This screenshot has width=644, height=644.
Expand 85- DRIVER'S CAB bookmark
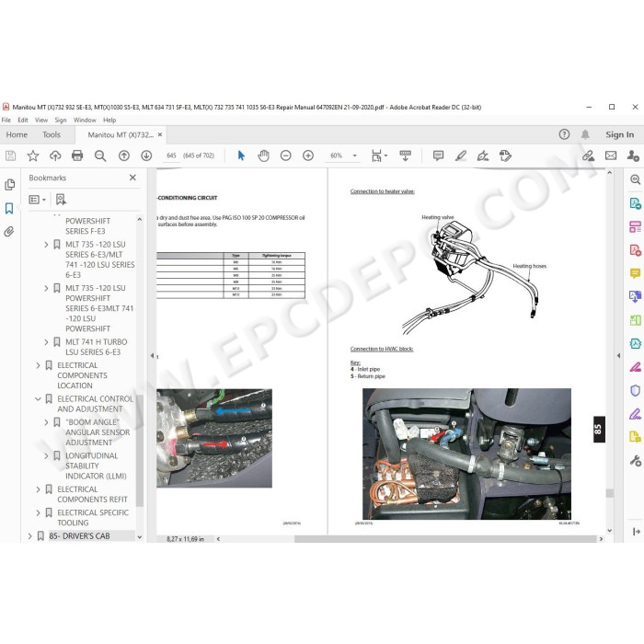pos(29,536)
